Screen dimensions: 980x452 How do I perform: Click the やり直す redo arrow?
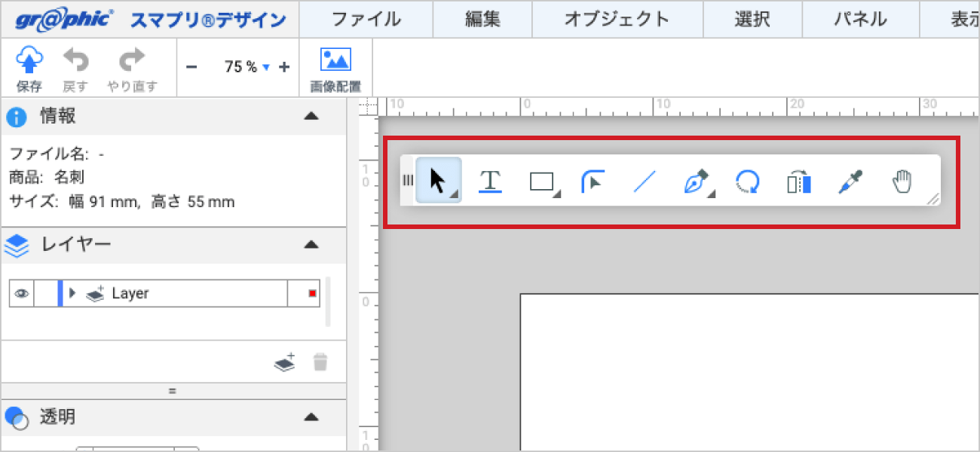132,60
